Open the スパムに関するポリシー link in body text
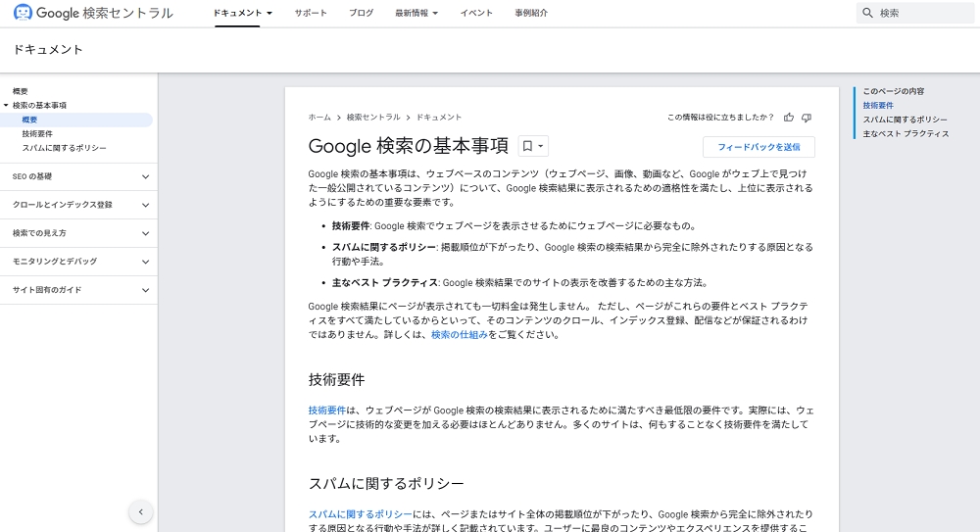Viewport: 980px width, 532px height. click(x=361, y=514)
